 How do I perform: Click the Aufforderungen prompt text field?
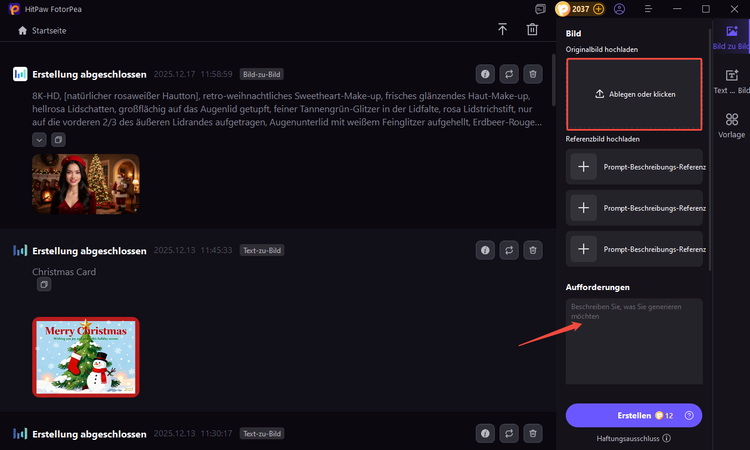pyautogui.click(x=634, y=340)
